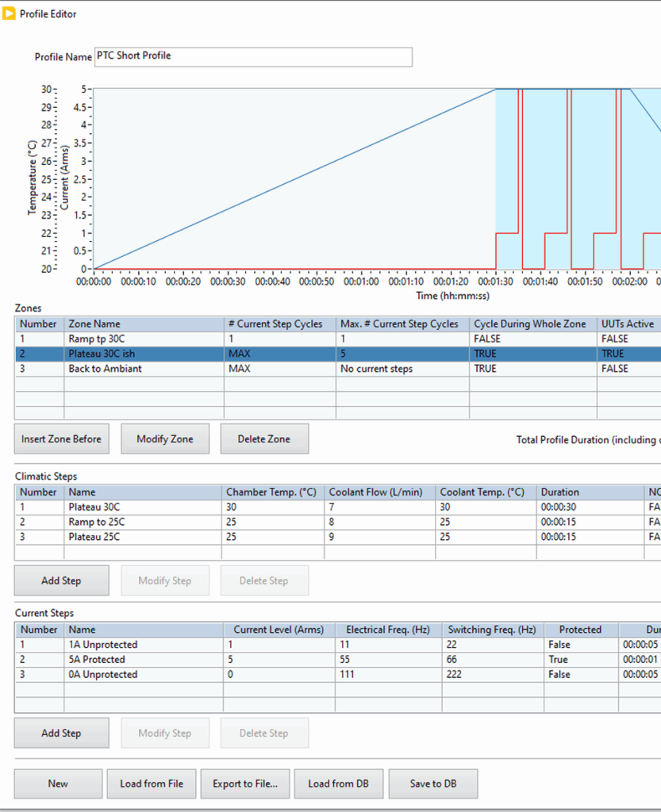Add a new climatic step

pos(61,580)
